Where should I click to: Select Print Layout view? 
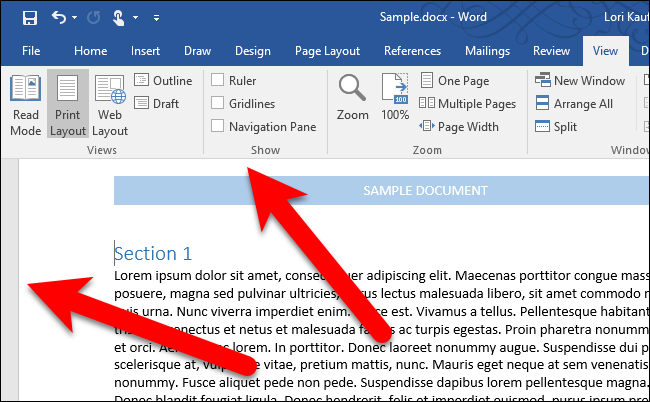pyautogui.click(x=68, y=104)
